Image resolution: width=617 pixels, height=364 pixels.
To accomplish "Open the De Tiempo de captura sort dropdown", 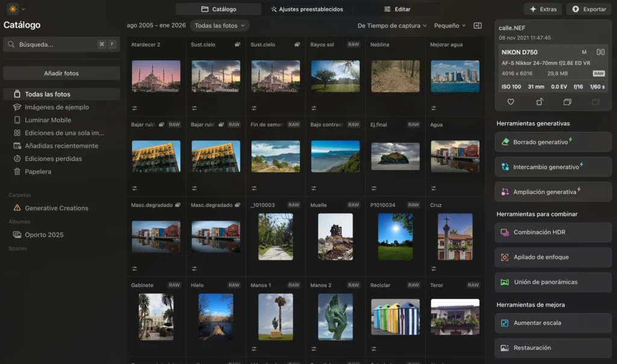I will click(x=392, y=25).
